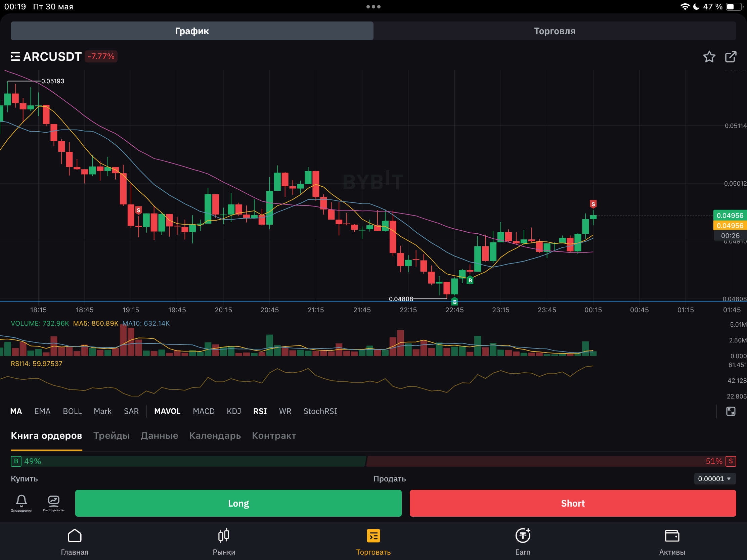Switch to the Торговля tab
747x560 pixels.
(554, 31)
